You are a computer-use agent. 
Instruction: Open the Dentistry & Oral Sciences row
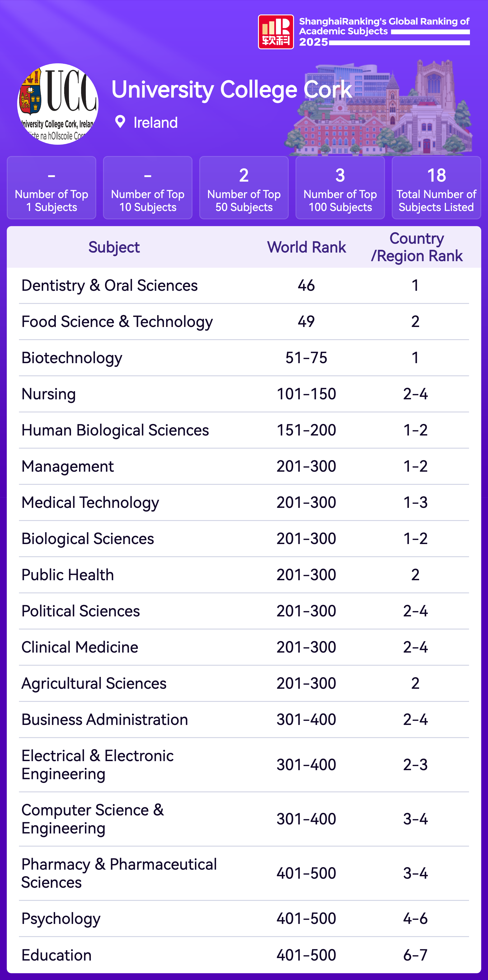click(109, 286)
